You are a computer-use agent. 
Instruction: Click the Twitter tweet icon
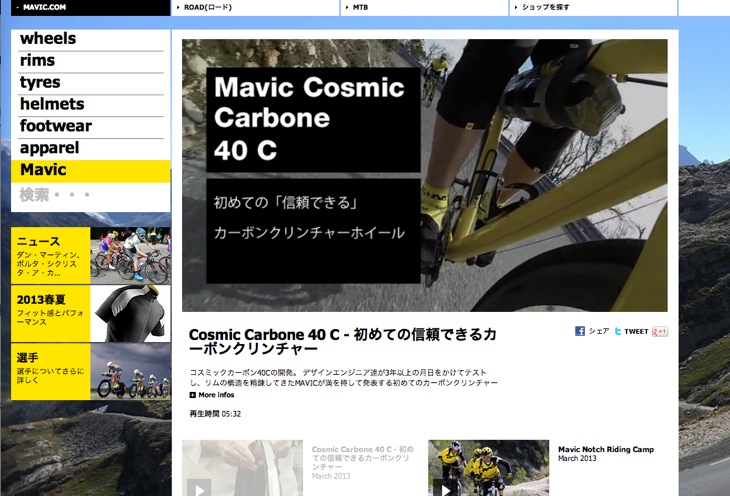tap(618, 331)
